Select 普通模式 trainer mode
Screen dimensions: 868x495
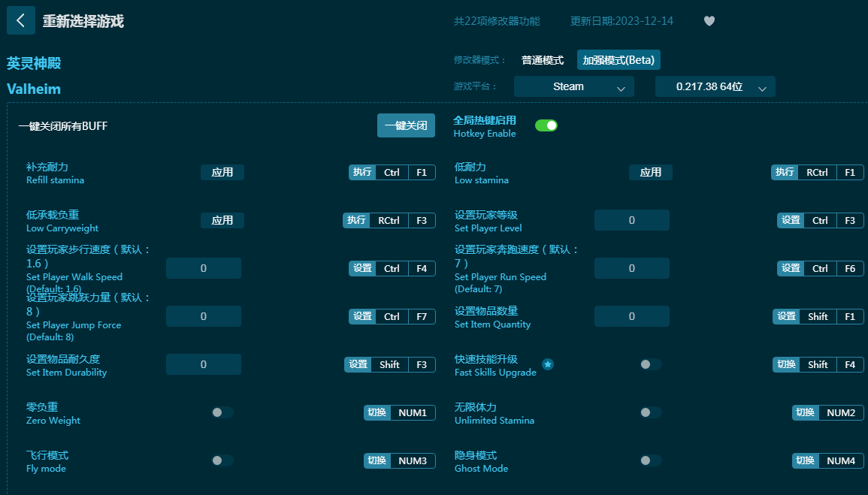(x=543, y=60)
